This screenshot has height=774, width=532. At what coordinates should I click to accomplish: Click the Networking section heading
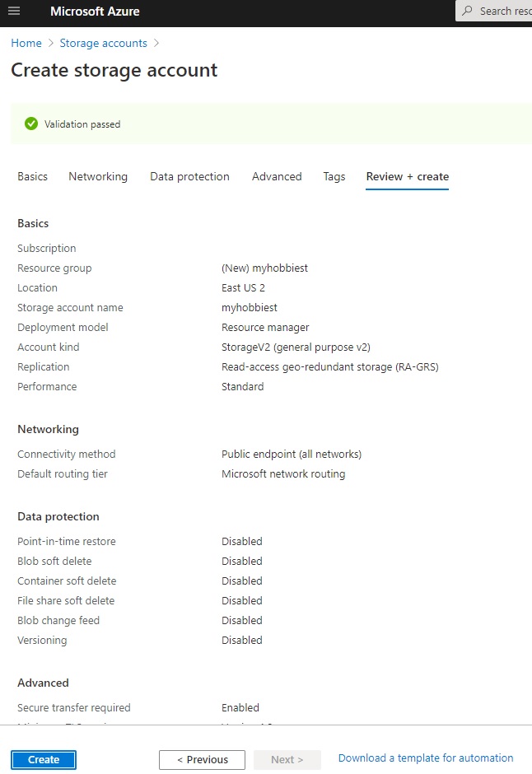coord(48,430)
